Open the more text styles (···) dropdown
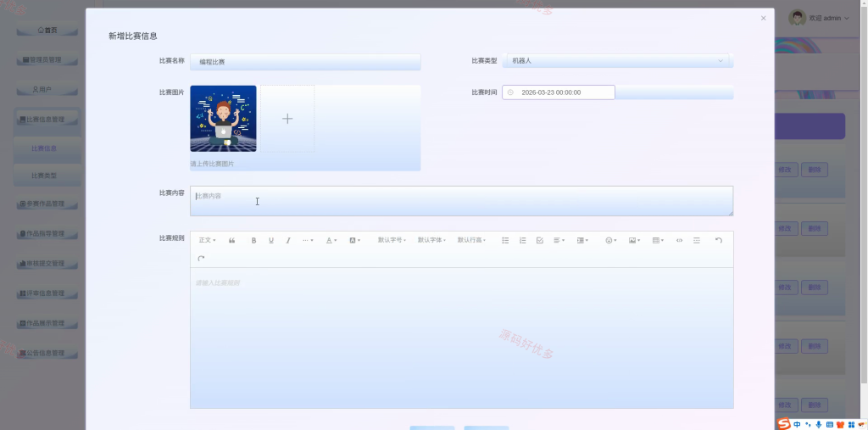 click(308, 241)
